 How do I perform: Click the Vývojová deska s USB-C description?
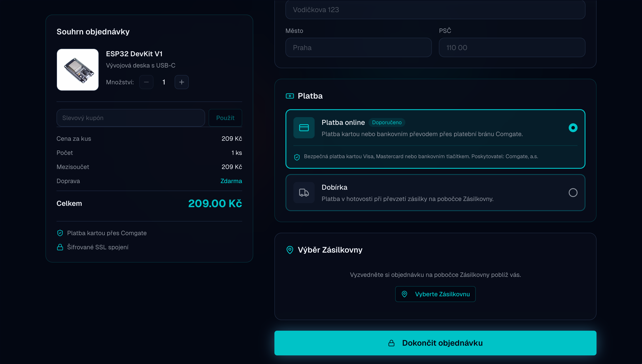(141, 66)
